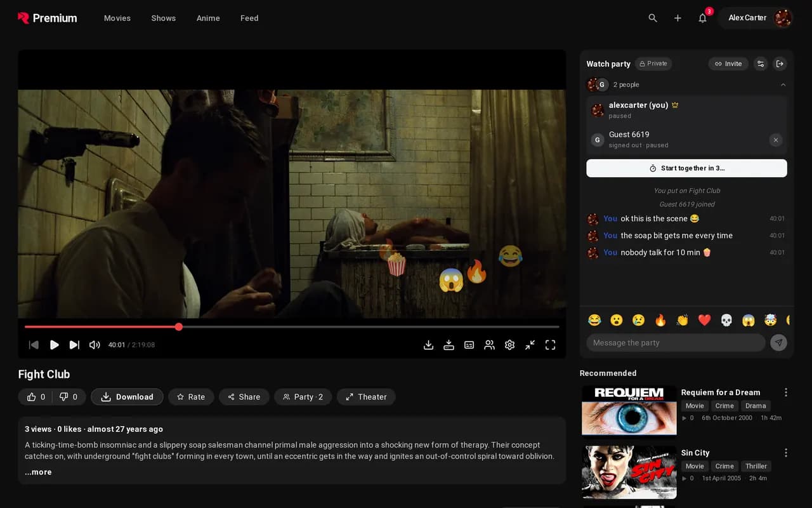React with the red heart emoji
Image resolution: width=812 pixels, height=508 pixels.
click(x=704, y=320)
